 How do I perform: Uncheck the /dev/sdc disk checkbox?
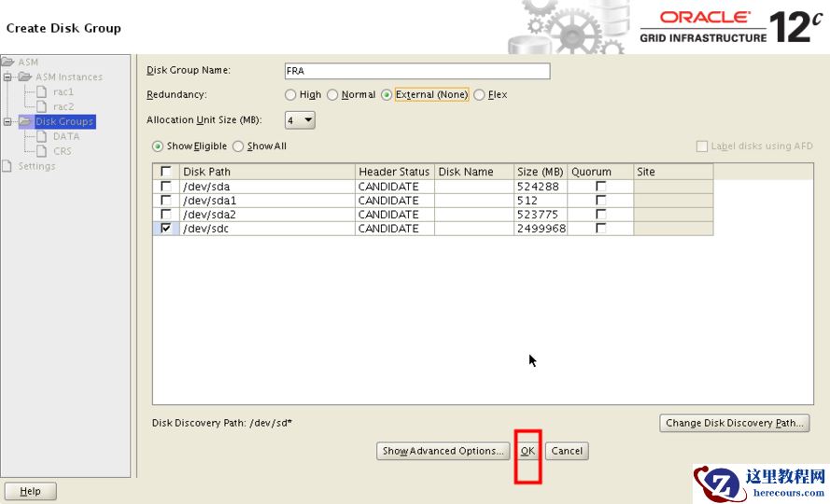coord(165,228)
